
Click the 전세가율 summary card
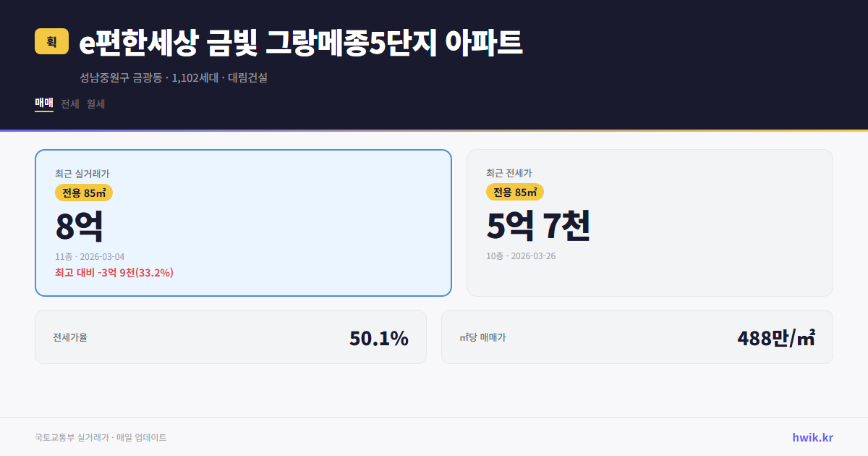point(231,337)
